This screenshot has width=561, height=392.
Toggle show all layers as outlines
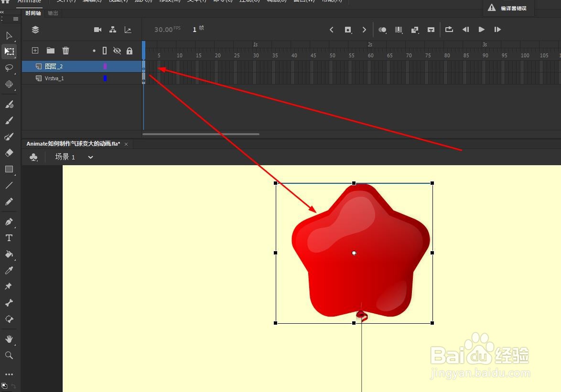(105, 51)
